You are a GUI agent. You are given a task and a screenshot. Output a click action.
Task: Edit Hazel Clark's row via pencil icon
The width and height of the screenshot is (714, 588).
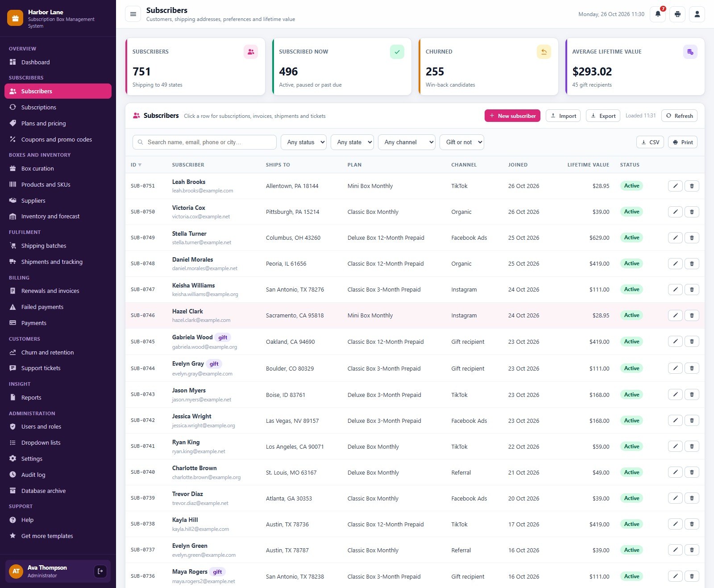(x=675, y=315)
